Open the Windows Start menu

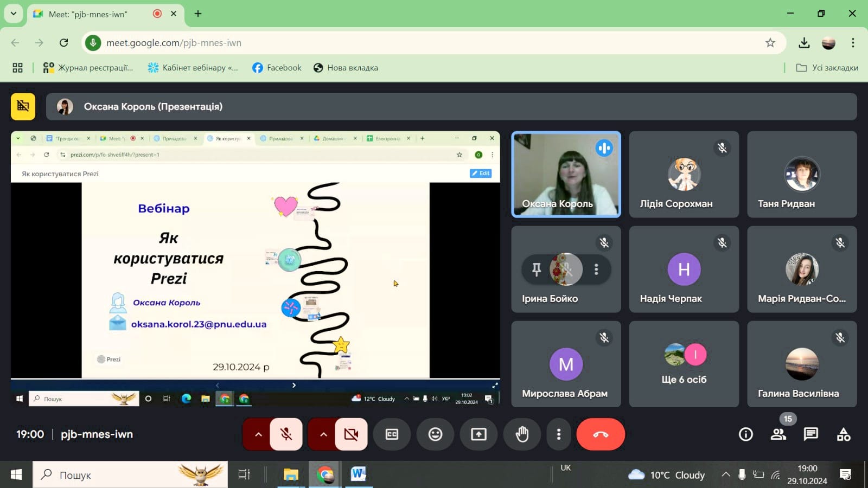[16, 475]
